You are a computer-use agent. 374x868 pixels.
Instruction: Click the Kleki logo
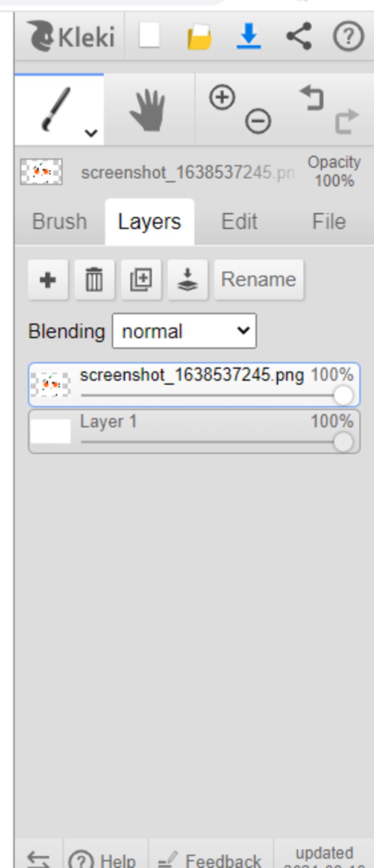click(x=71, y=37)
